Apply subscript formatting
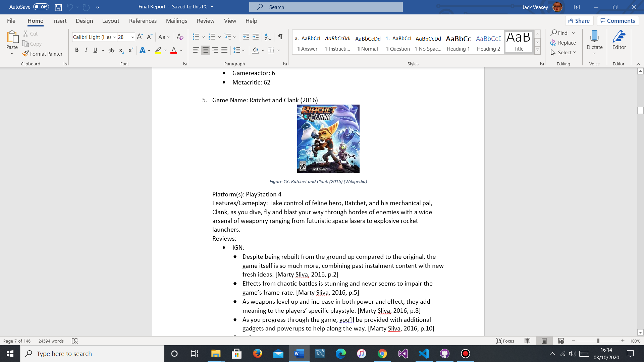 [121, 50]
